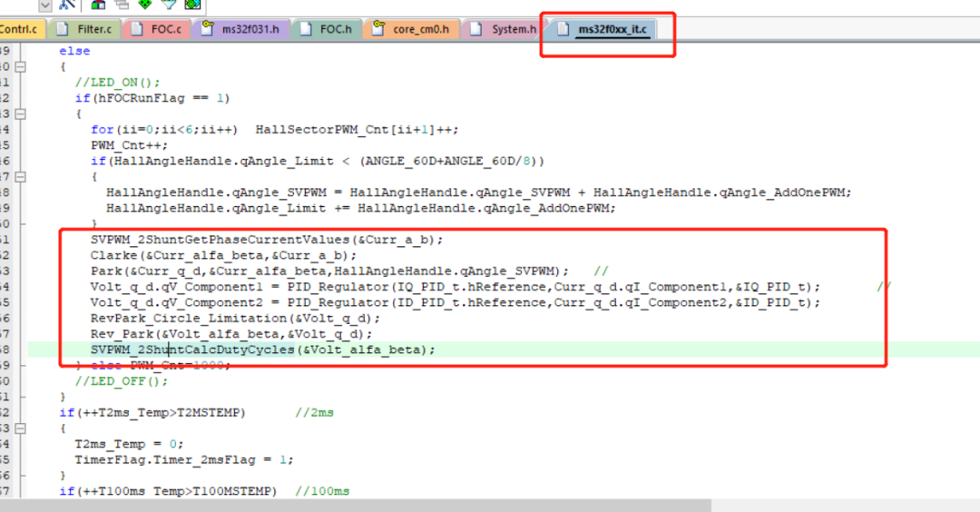This screenshot has width=980, height=512.
Task: Open the FOC.c tab
Action: [x=156, y=29]
